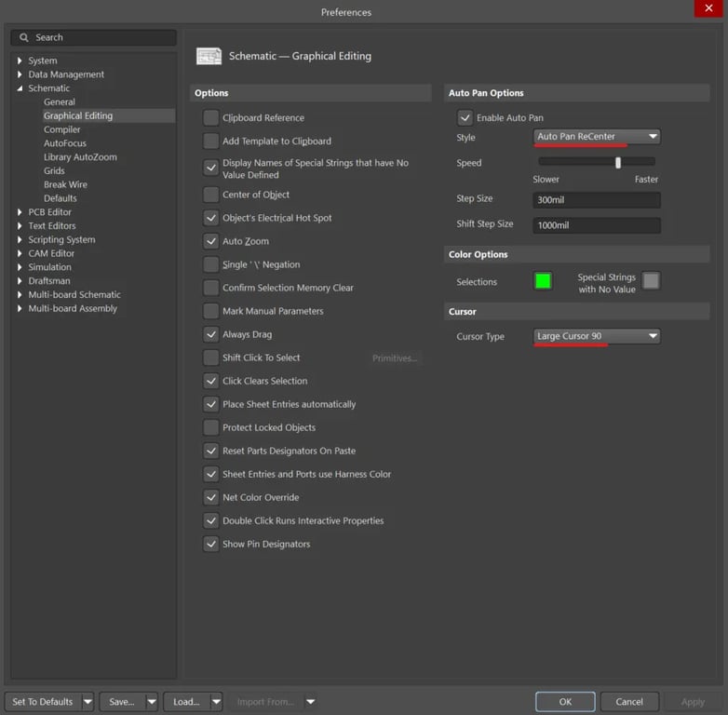Open Library AutoZoom page
This screenshot has width=728, height=715.
pos(80,157)
